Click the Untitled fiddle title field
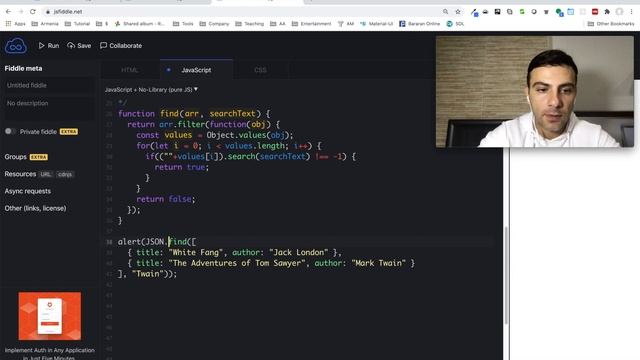 (x=49, y=85)
